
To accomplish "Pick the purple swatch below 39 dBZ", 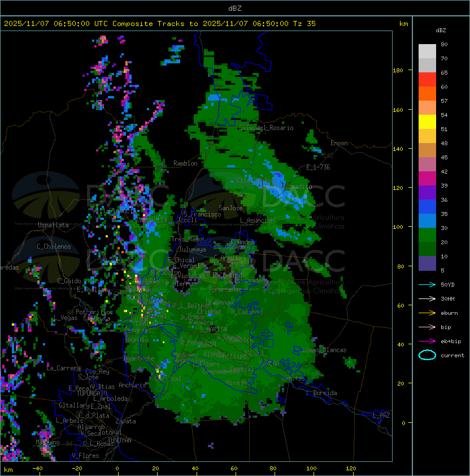I will [x=427, y=193].
